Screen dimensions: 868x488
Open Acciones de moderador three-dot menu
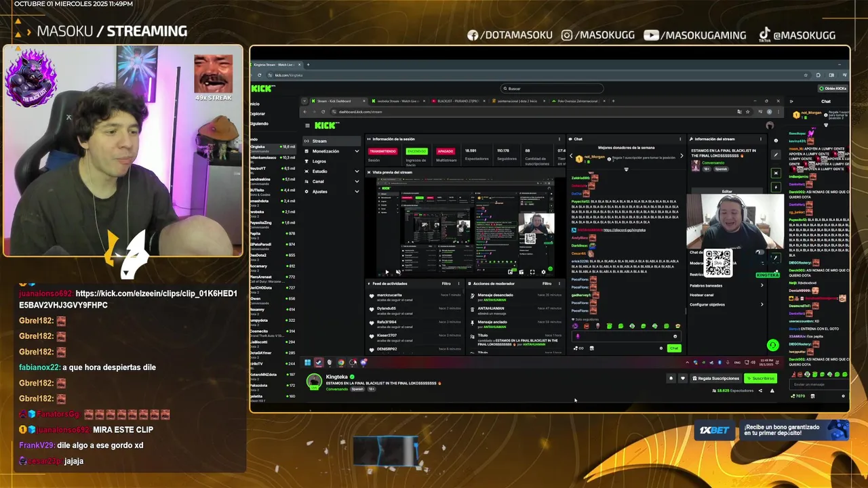click(x=559, y=283)
